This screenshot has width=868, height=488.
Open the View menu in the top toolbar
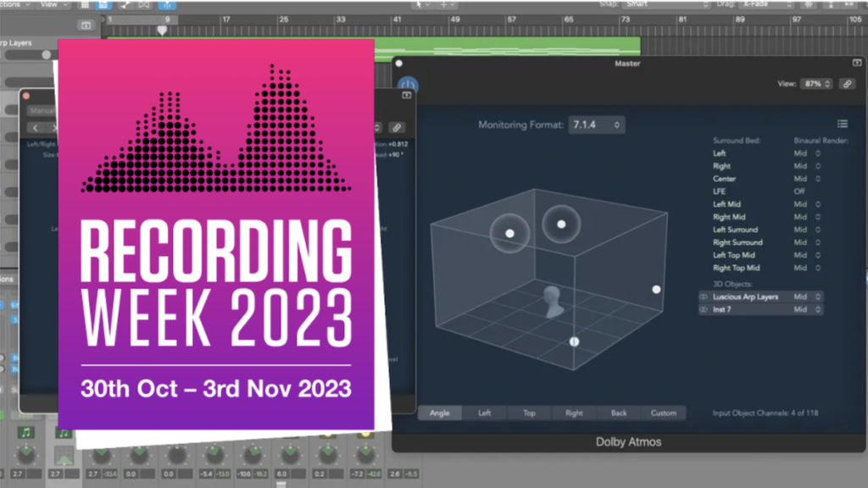(x=53, y=4)
